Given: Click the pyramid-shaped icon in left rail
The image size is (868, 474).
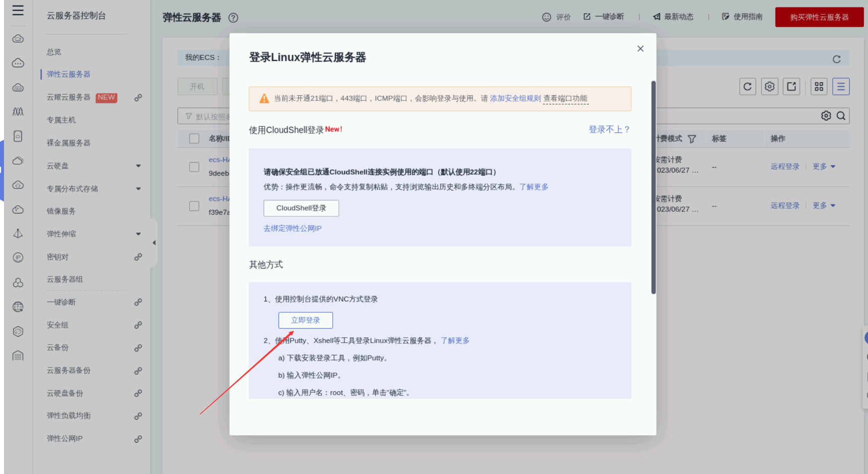Looking at the screenshot, I should [18, 233].
